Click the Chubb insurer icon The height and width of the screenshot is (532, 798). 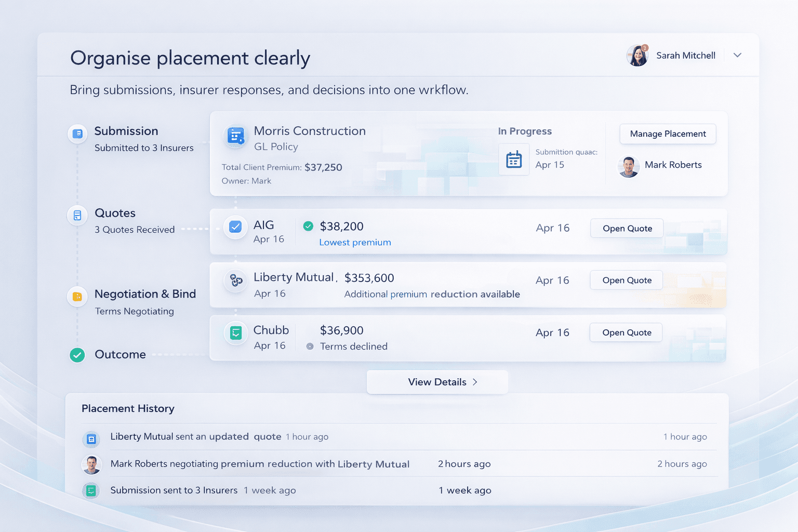(x=236, y=333)
